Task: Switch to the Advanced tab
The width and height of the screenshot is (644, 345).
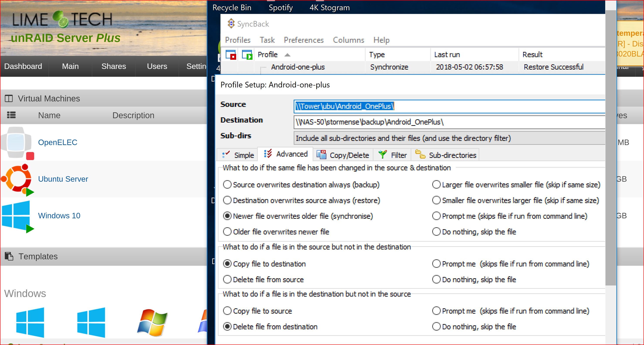Action: (285, 154)
